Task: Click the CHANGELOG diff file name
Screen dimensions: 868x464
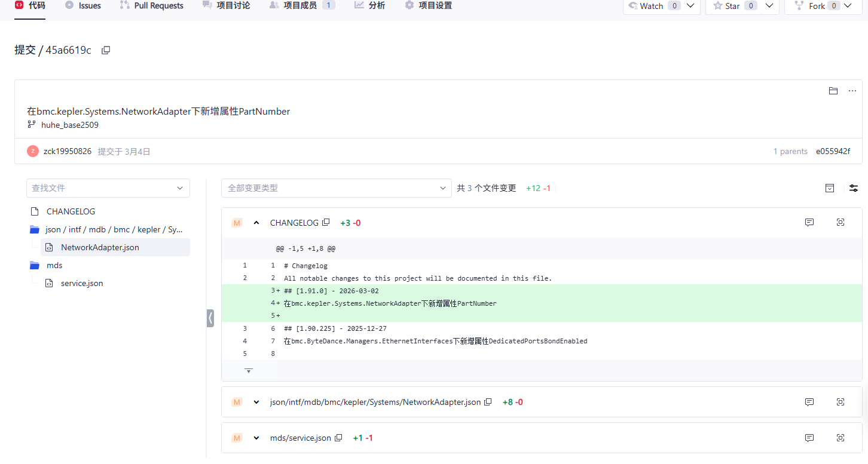Action: pyautogui.click(x=294, y=223)
